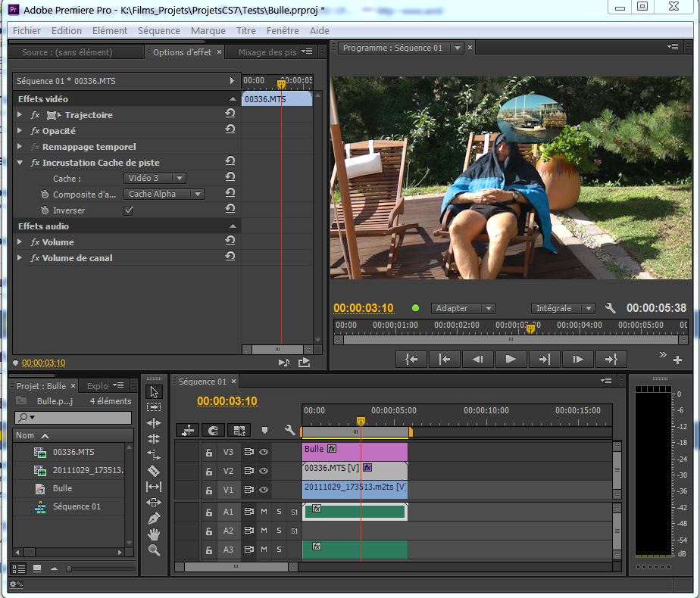Toggle animation stopwatch for Inverser
This screenshot has height=598, width=700.
click(45, 210)
